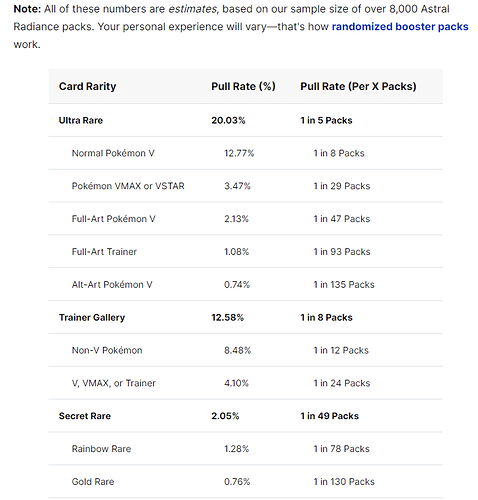Viewport: 478px width, 500px height.
Task: Select the Secret Rare row label
Action: (x=85, y=416)
